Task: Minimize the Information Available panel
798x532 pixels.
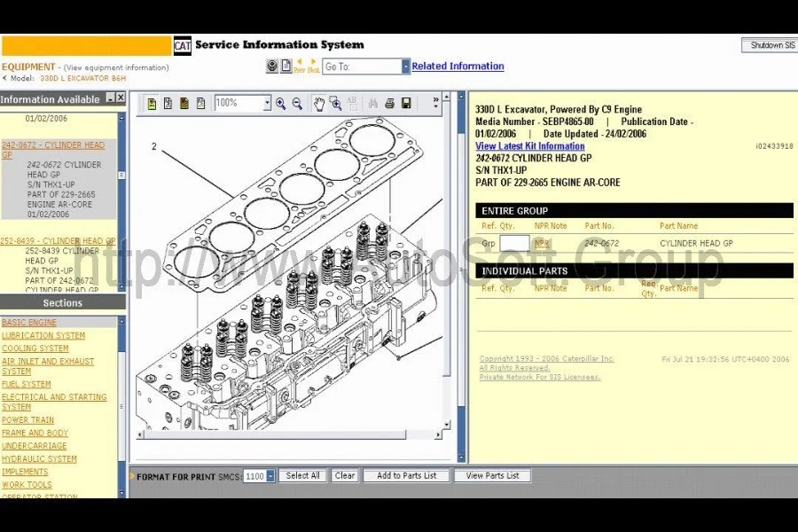Action: click(x=110, y=98)
